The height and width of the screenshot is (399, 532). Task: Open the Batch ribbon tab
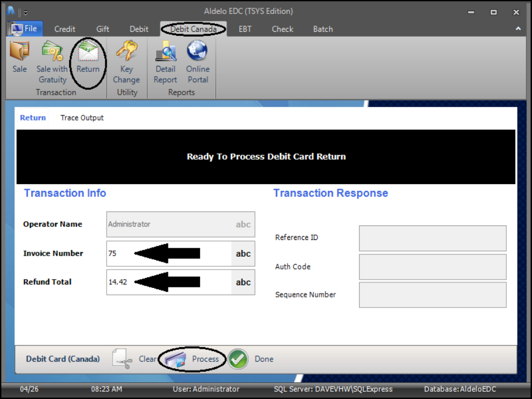(323, 29)
